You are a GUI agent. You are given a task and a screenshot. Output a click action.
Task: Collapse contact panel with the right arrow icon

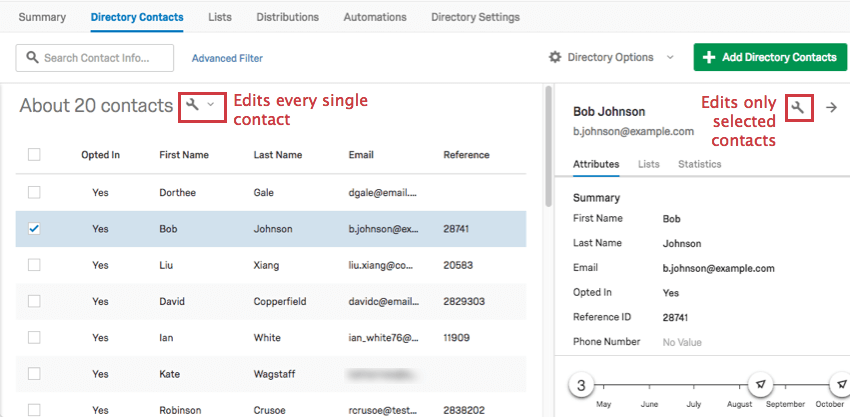point(831,107)
